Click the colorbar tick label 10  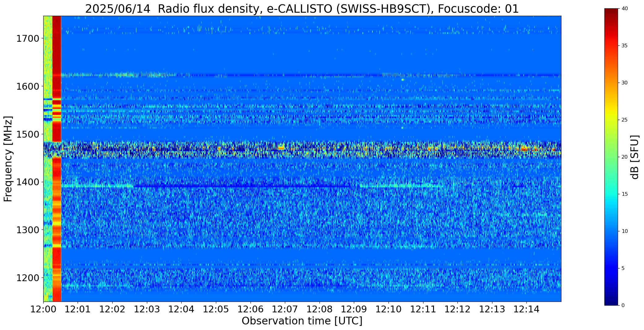pos(625,231)
